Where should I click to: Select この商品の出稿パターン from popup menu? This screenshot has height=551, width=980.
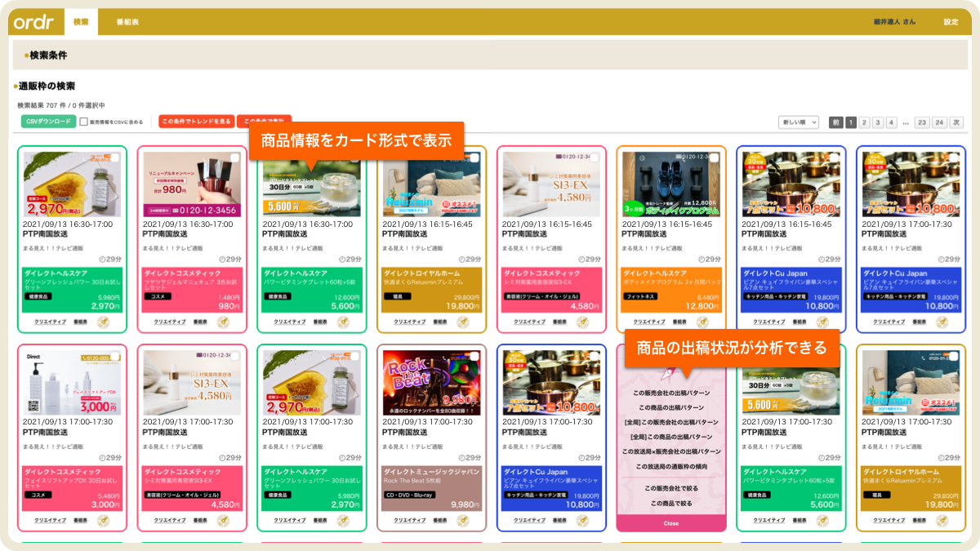671,407
